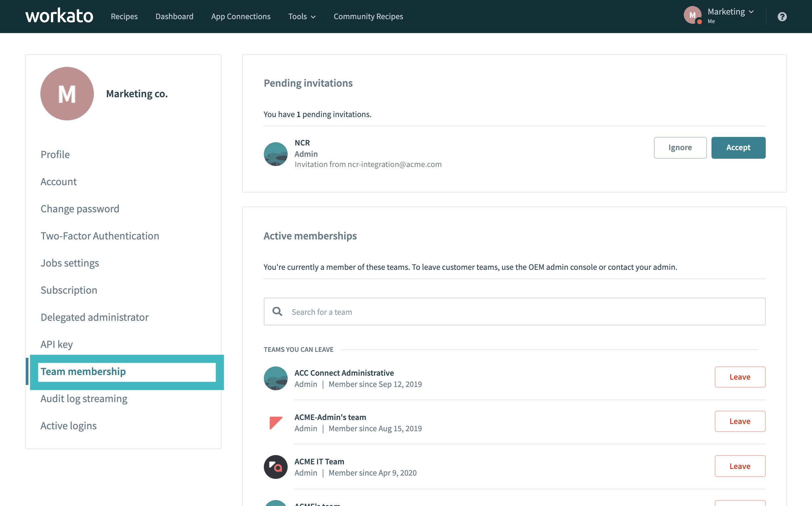The height and width of the screenshot is (506, 812).
Task: Browse Community Recipes
Action: [x=368, y=17]
